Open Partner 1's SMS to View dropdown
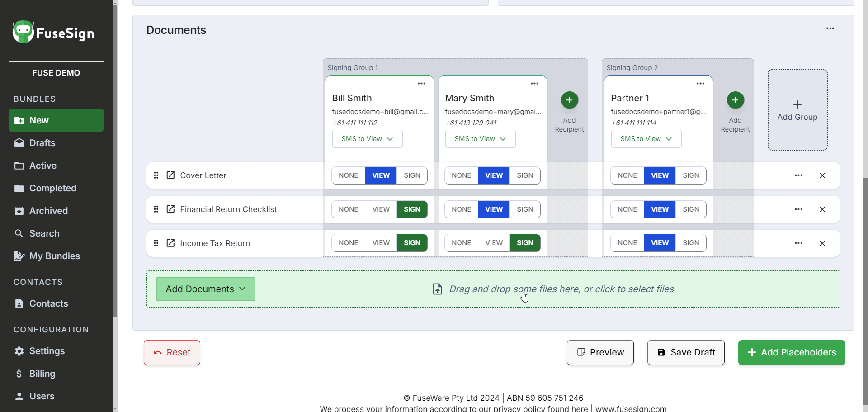The image size is (868, 412). pyautogui.click(x=646, y=139)
